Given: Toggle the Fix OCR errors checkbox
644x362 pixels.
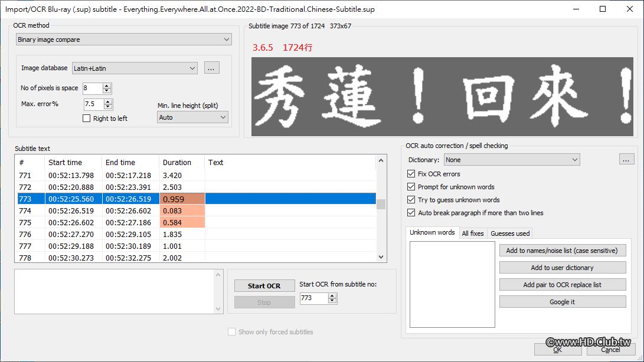Looking at the screenshot, I should [411, 173].
